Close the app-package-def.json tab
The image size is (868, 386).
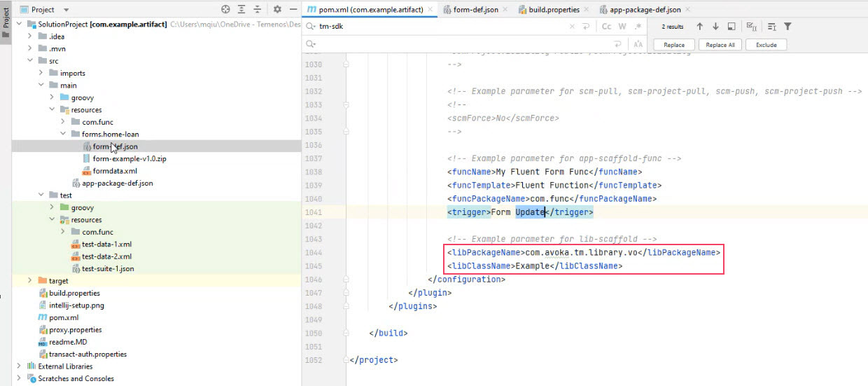[x=687, y=11]
